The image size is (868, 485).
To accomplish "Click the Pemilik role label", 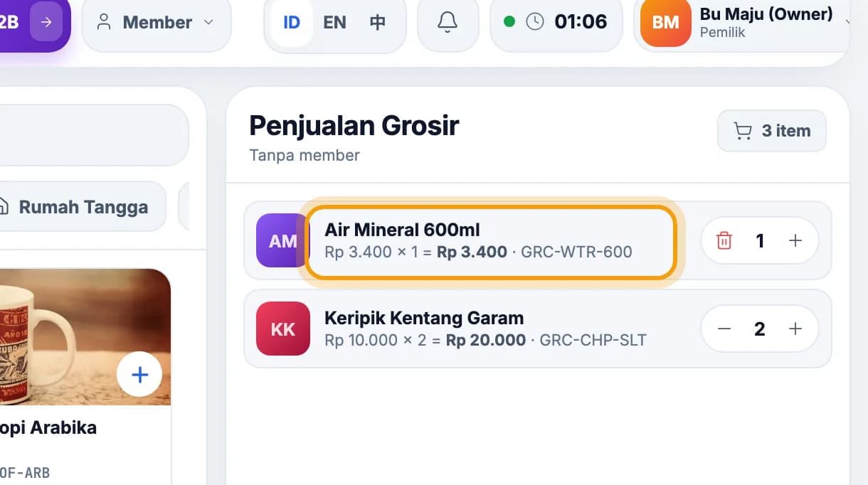I will (x=722, y=33).
